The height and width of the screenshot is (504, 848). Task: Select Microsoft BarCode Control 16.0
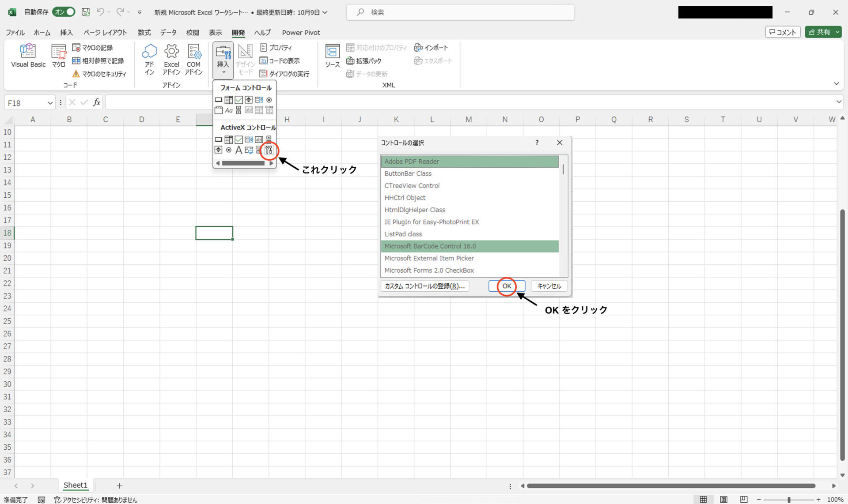(x=469, y=246)
